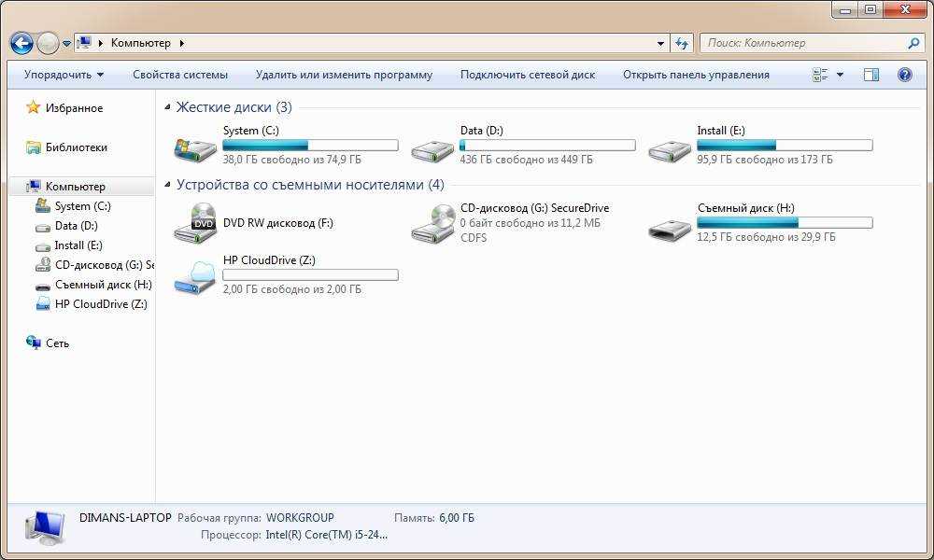934x560 pixels.
Task: Click Открыть панель управления
Action: 696,75
